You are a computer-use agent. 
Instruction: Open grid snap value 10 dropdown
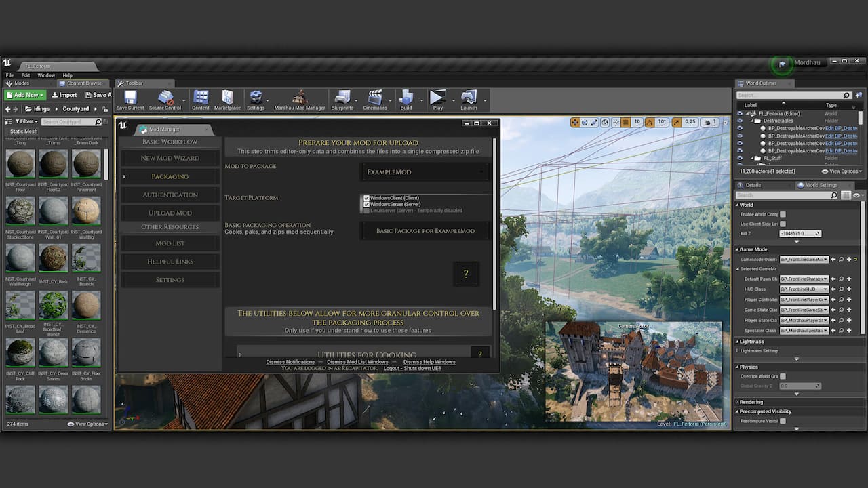pyautogui.click(x=637, y=122)
